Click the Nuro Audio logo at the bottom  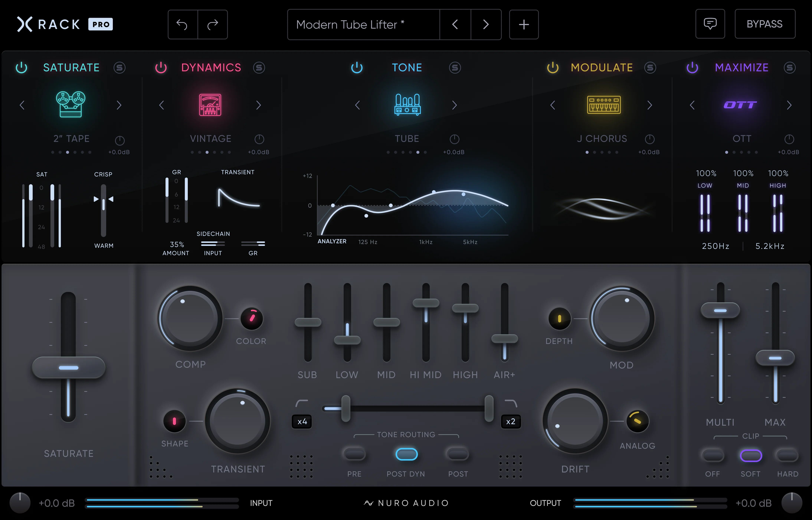pyautogui.click(x=406, y=503)
